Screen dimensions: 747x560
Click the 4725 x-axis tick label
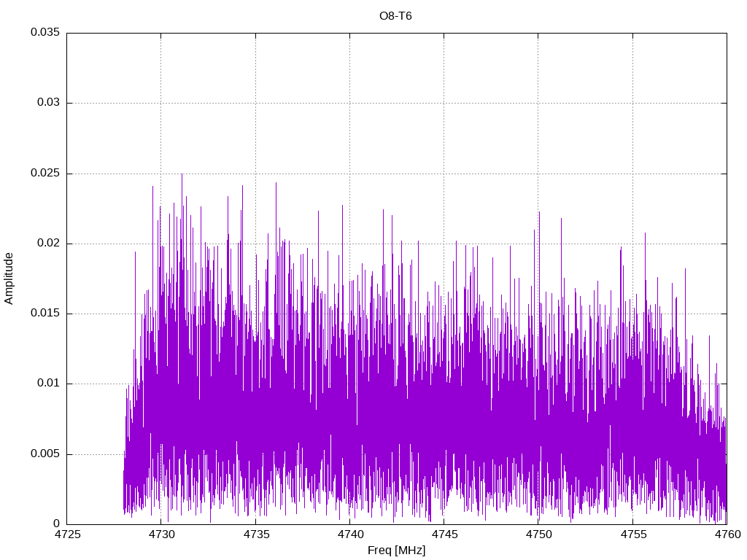[x=67, y=535]
